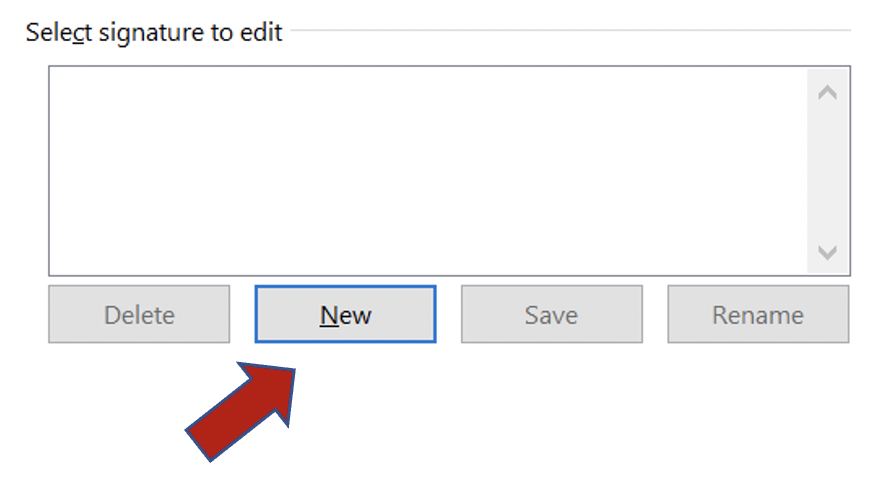This screenshot has height=490, width=876.
Task: Click the Save button
Action: (551, 315)
